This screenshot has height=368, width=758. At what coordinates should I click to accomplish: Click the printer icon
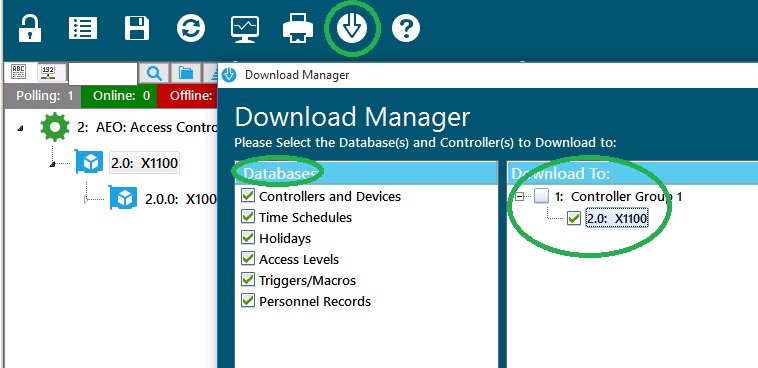[x=298, y=29]
